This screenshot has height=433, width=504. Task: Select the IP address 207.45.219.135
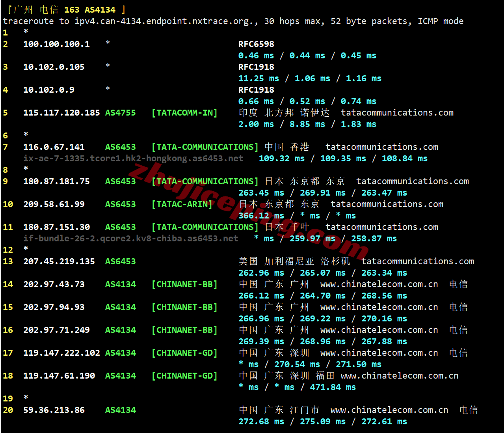coord(59,261)
